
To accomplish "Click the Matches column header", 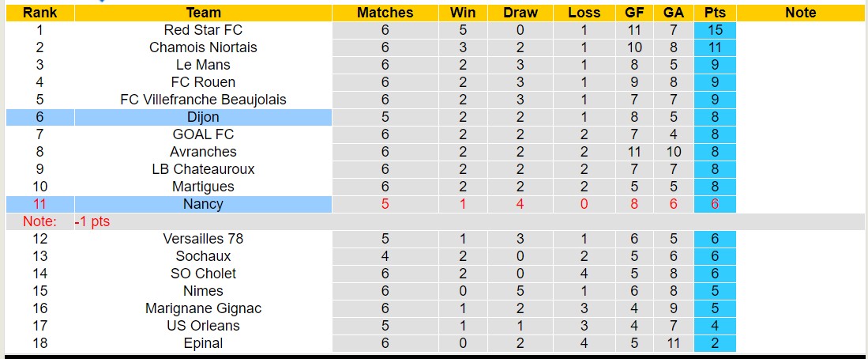I will coord(385,13).
